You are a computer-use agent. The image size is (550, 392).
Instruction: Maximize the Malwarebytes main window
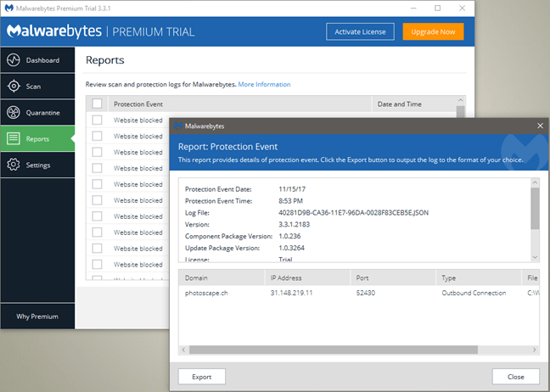(437, 8)
